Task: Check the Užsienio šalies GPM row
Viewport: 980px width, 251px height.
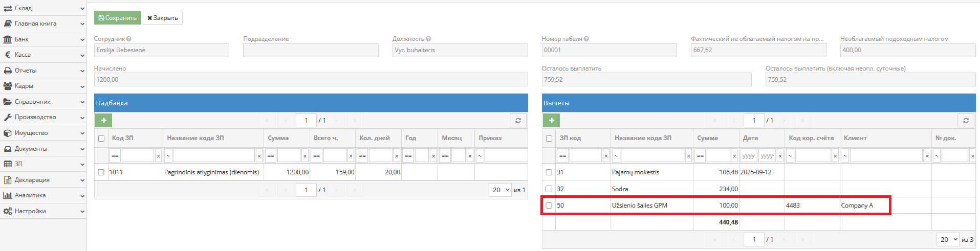Action: click(x=549, y=206)
